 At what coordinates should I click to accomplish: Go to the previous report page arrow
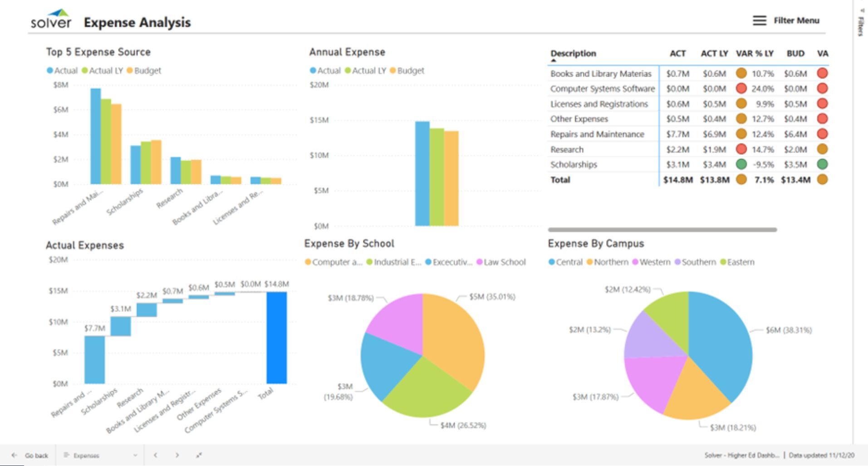[156, 455]
